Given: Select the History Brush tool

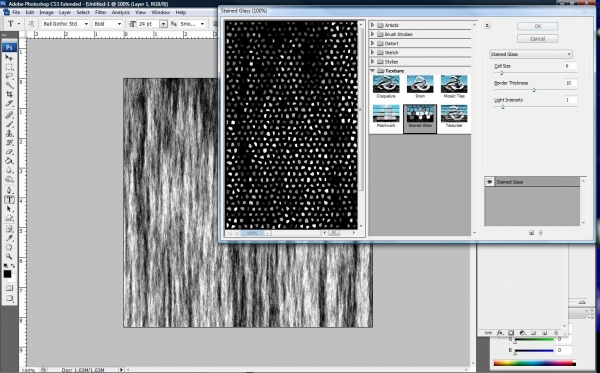Looking at the screenshot, I should point(9,143).
